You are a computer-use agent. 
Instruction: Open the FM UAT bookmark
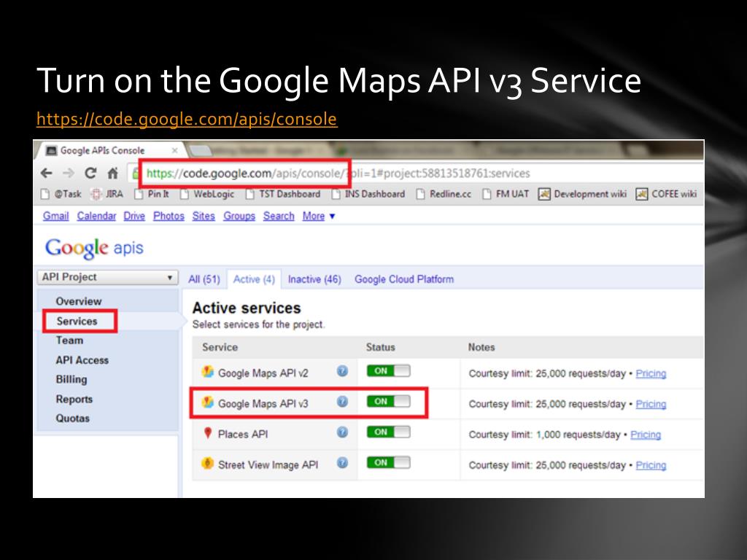click(506, 194)
